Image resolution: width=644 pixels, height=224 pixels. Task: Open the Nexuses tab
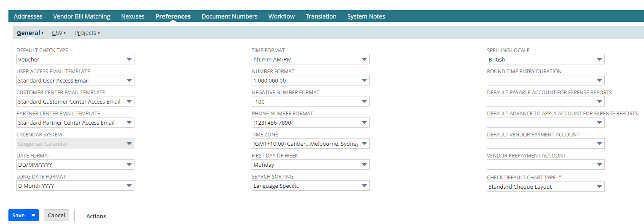point(133,16)
